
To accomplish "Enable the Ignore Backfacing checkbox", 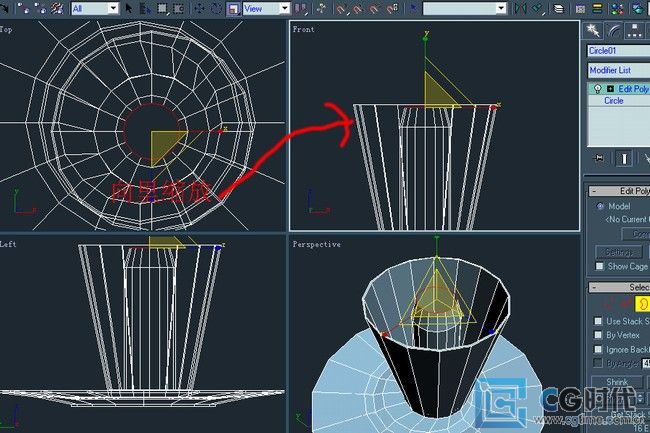I will point(598,349).
